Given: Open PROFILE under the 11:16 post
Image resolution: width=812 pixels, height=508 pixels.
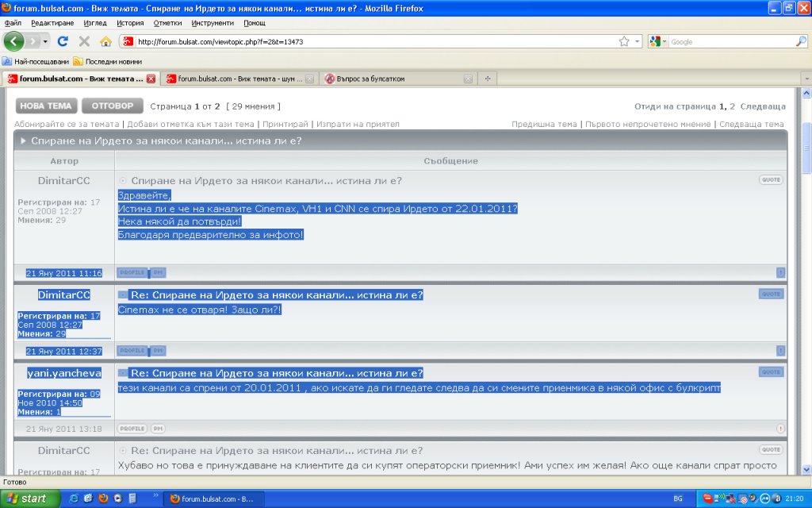Looking at the screenshot, I should (132, 272).
